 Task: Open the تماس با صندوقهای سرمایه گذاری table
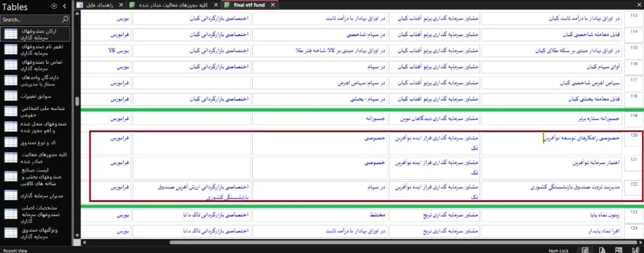(x=36, y=65)
